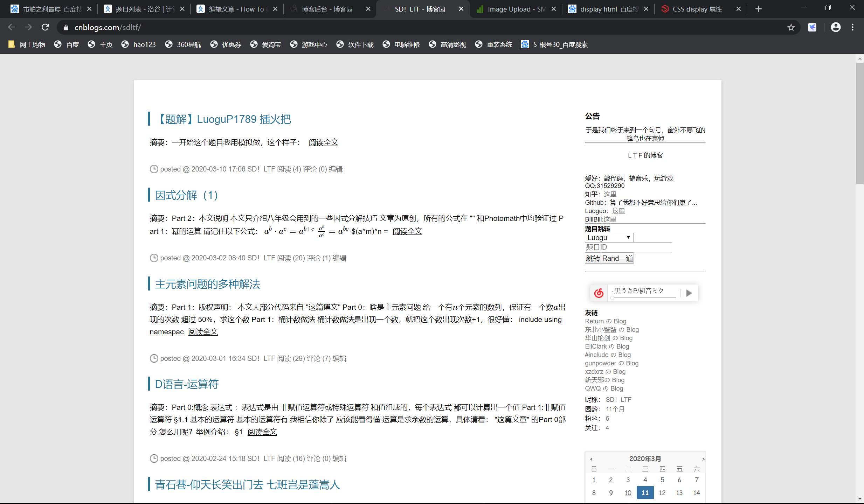
Task: Click 阅读全文 under 插火把 summary
Action: point(323,142)
